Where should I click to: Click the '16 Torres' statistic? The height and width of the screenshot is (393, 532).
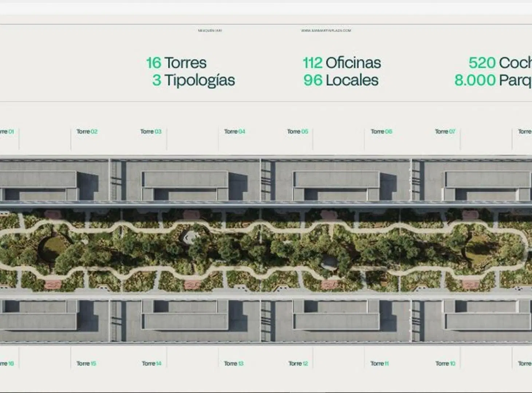(176, 63)
